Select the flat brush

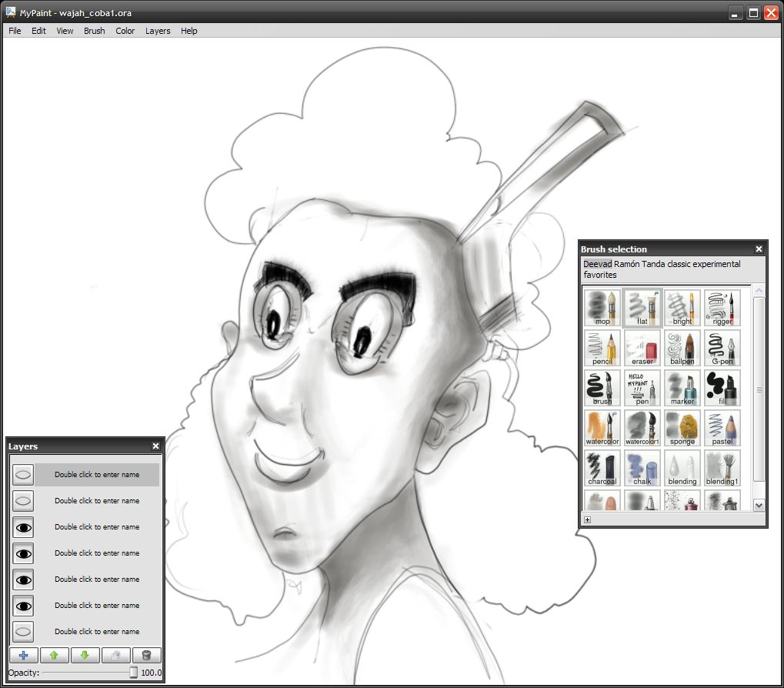point(641,306)
